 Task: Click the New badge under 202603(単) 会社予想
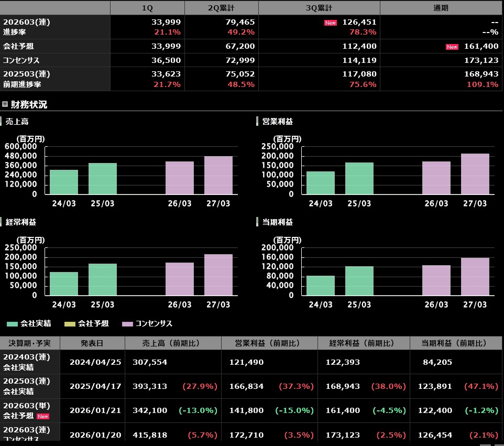42,416
